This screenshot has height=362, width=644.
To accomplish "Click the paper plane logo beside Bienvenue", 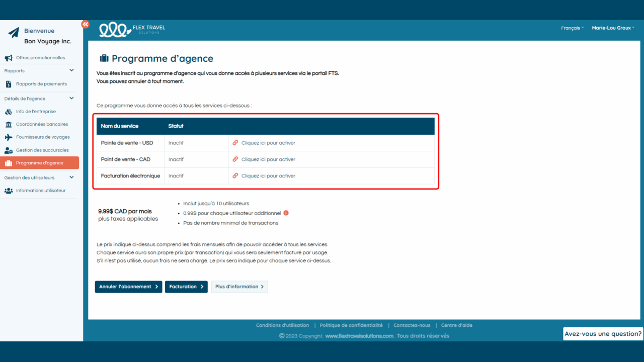I will pos(14,33).
